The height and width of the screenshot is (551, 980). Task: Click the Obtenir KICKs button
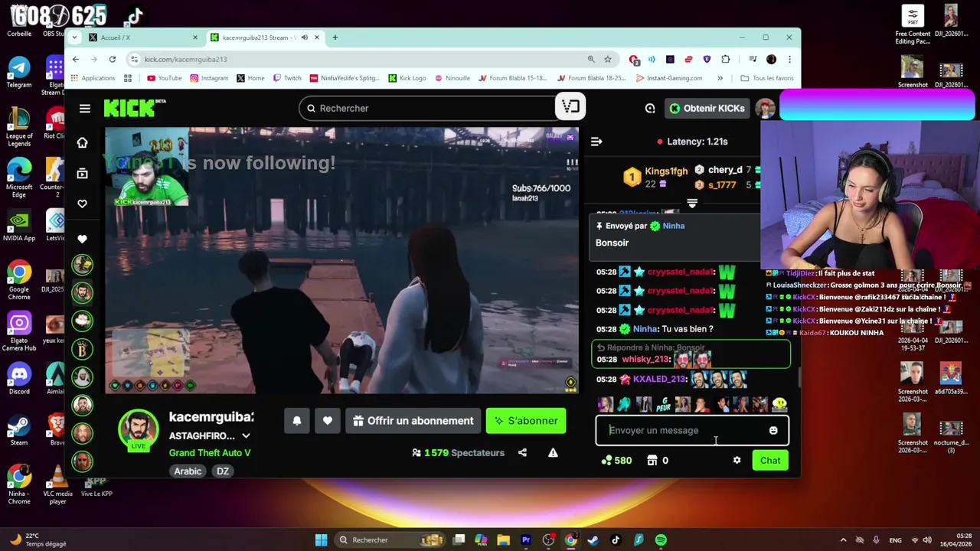tap(707, 109)
